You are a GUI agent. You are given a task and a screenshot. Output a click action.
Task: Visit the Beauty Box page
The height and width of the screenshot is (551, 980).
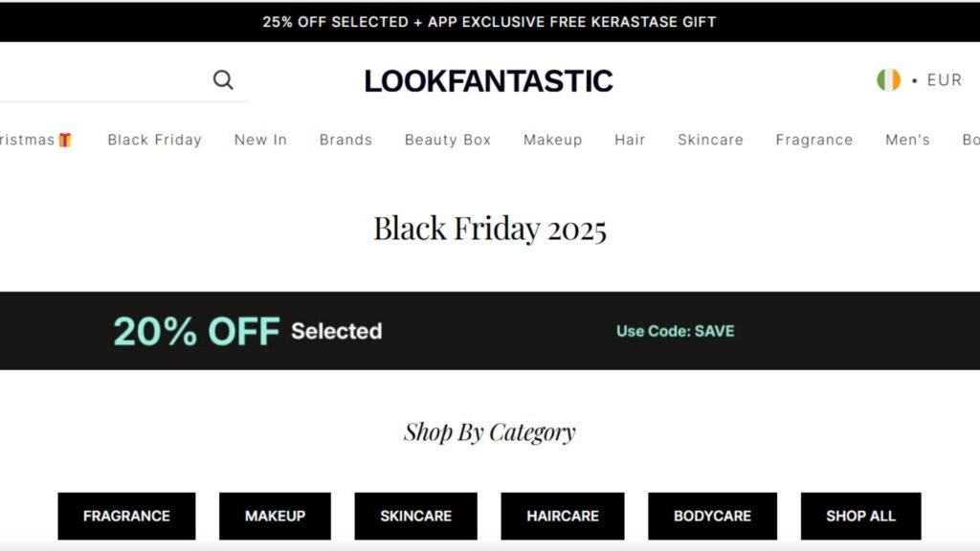click(447, 140)
